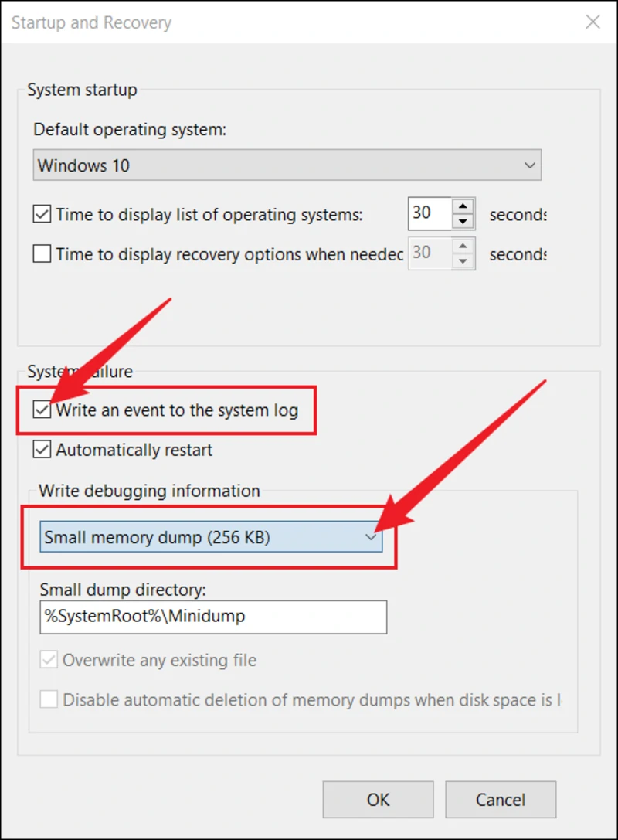Click the Small dump directory text field
Viewport: 618px width, 840px height.
212,617
